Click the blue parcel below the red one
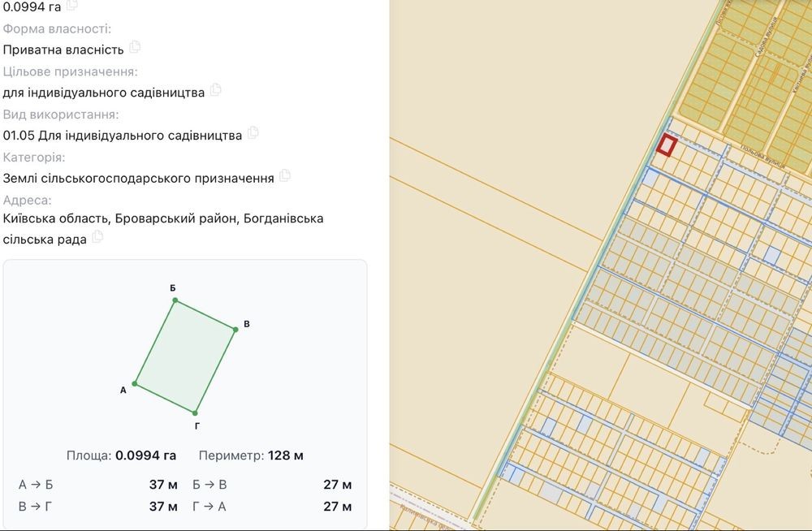Screen dimensions: 812x531 (x=650, y=178)
